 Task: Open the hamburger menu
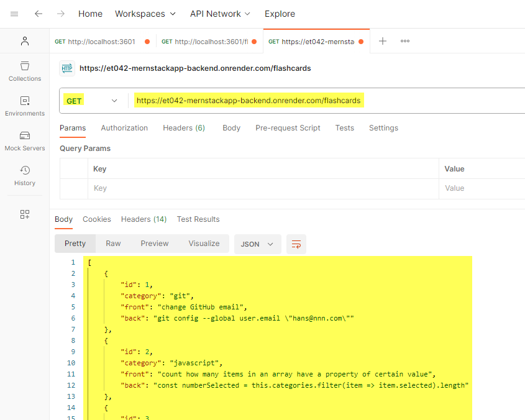(14, 14)
